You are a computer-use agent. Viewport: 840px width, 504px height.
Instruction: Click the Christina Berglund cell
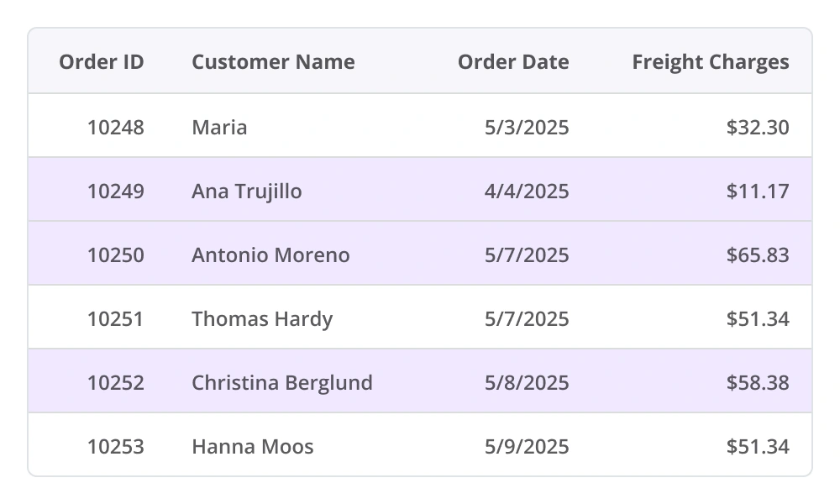pyautogui.click(x=281, y=382)
